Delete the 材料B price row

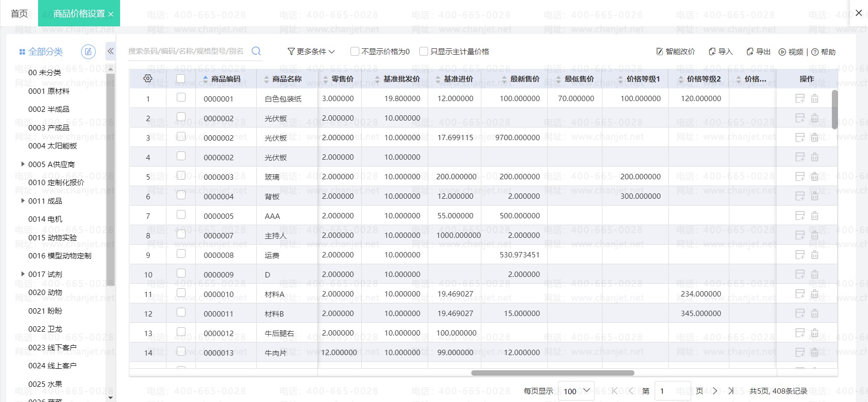(815, 313)
